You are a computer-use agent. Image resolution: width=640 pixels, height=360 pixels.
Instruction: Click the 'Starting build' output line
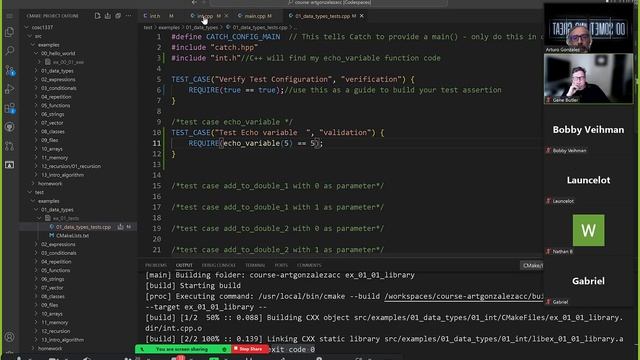193,286
